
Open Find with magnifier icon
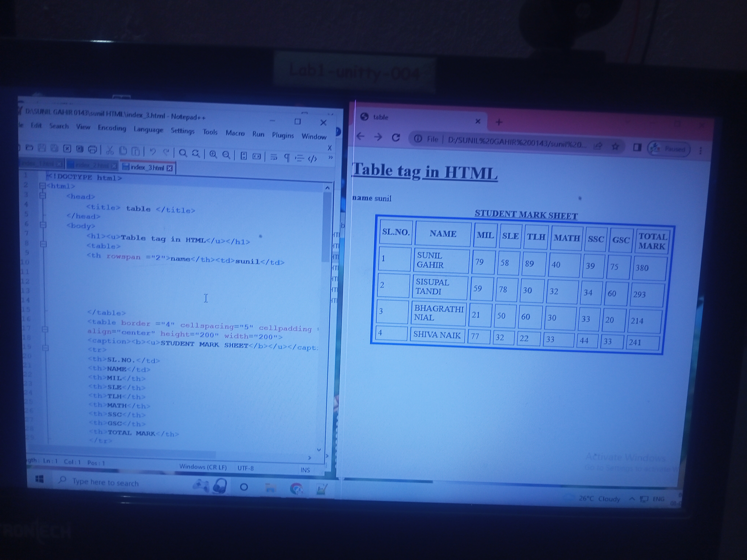tap(183, 153)
